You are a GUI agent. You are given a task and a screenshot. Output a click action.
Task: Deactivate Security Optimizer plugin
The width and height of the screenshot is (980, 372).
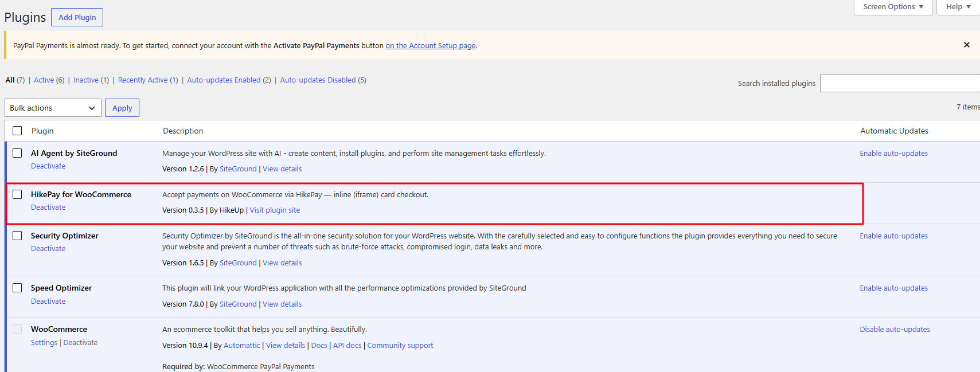click(x=48, y=249)
